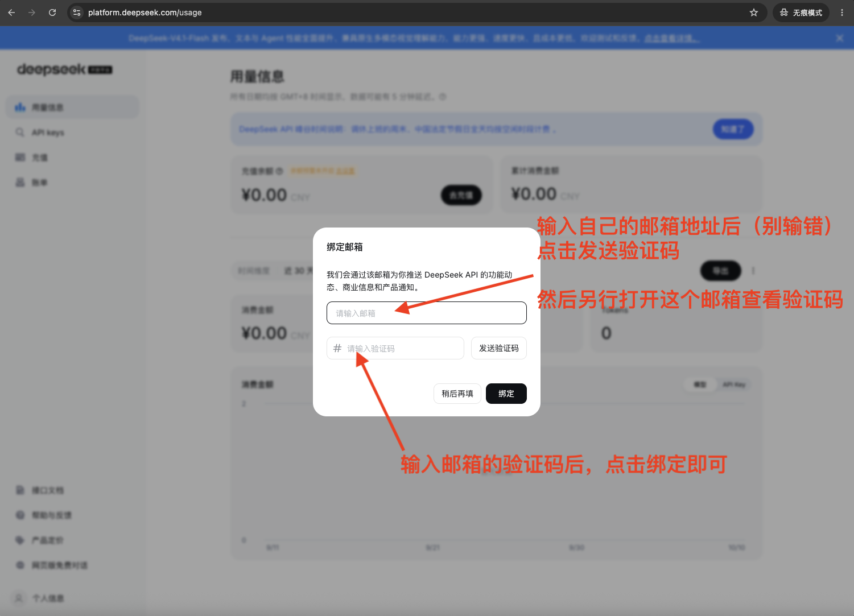
Task: Open 帮助与反馈 in the sidebar
Action: coord(72,515)
